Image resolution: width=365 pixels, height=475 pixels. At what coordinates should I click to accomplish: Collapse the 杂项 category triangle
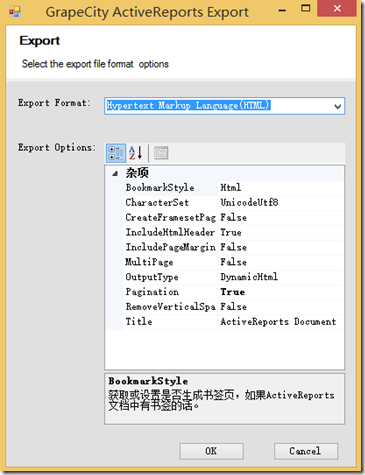pos(115,173)
